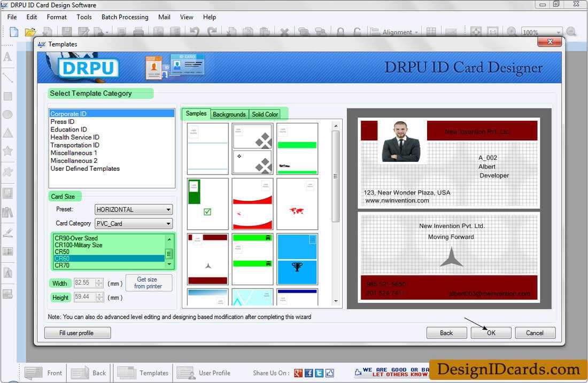Switch to the Backgrounds tab
The image size is (588, 383).
[x=229, y=114]
